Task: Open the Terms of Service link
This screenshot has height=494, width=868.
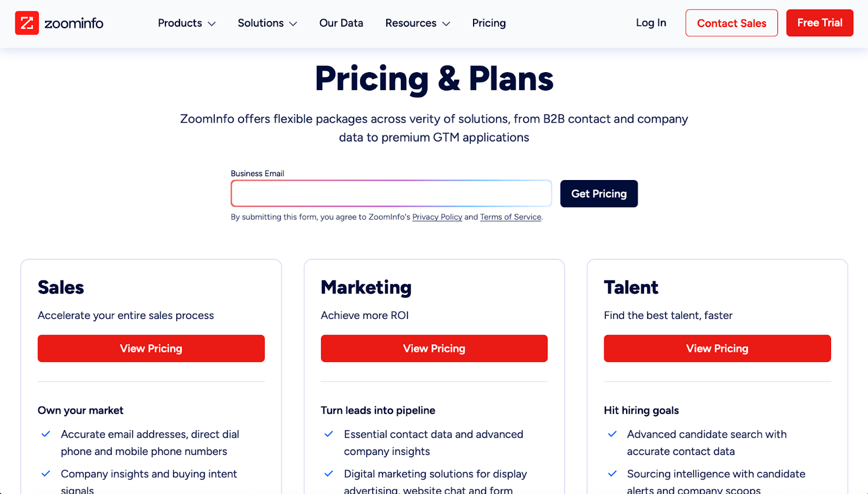Action: (510, 217)
